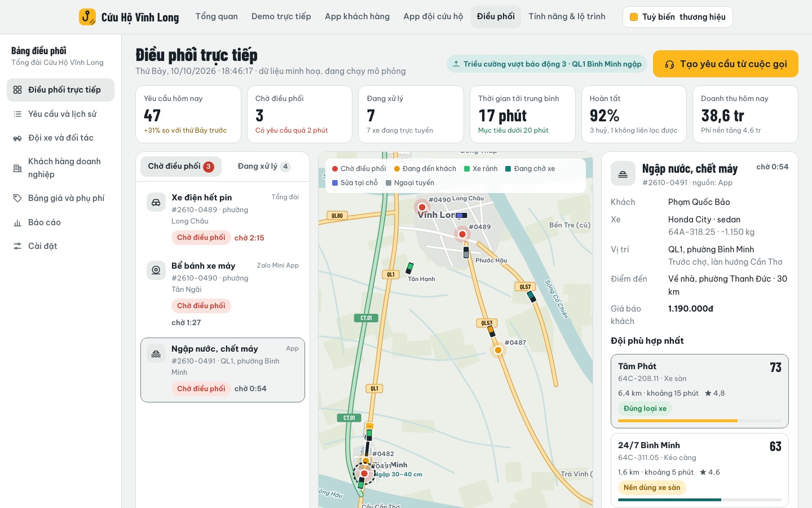Click the Ngoại tuyến legend entry

(x=410, y=183)
